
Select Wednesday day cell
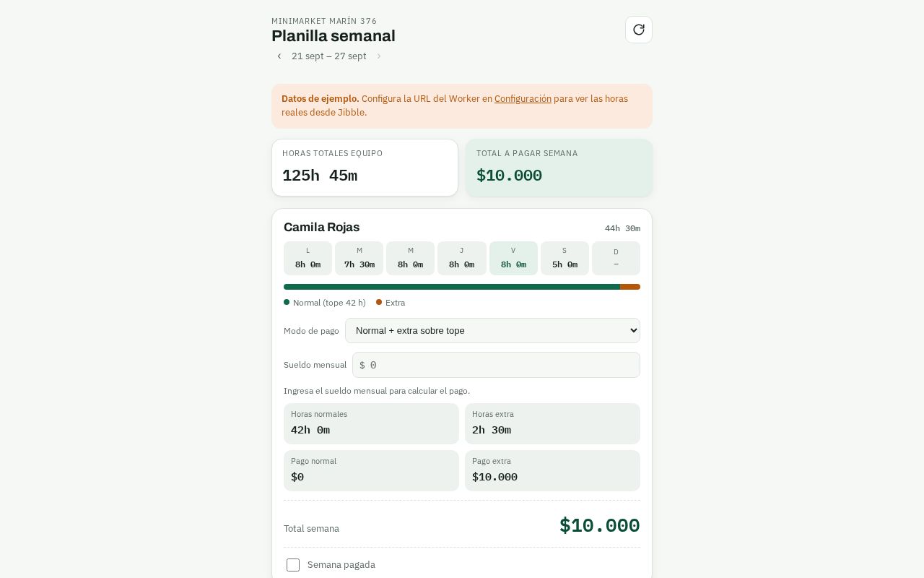pos(411,258)
